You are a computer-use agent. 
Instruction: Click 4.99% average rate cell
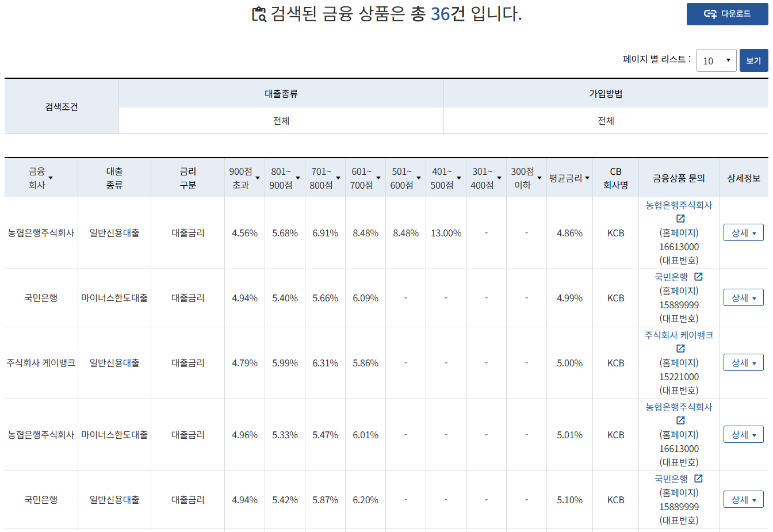[569, 298]
